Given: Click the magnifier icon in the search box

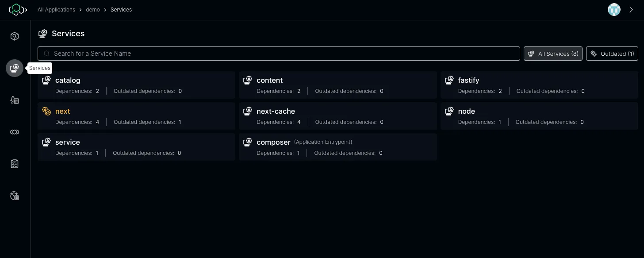Looking at the screenshot, I should pos(47,54).
